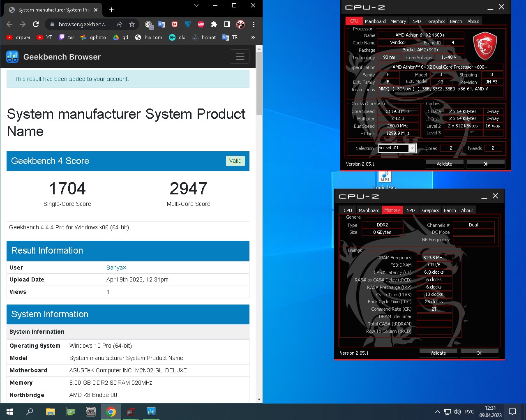The width and height of the screenshot is (526, 420).
Task: Open File Explorer from the taskbar
Action: (50, 411)
